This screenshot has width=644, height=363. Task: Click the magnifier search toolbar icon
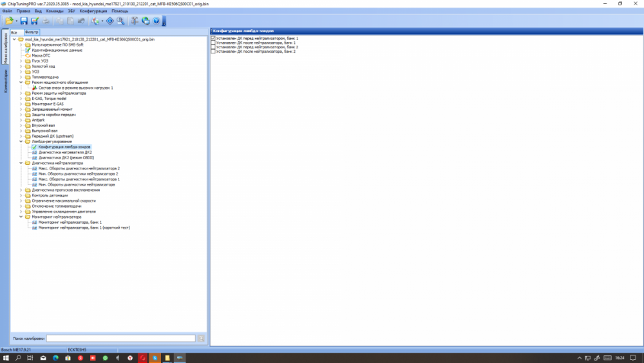[x=120, y=21]
